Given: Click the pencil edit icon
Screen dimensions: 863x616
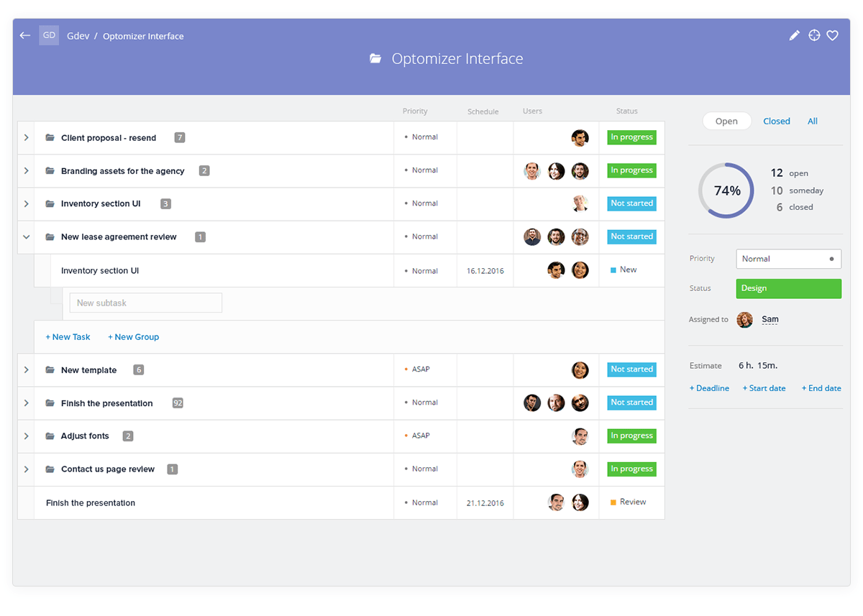Looking at the screenshot, I should tap(794, 35).
